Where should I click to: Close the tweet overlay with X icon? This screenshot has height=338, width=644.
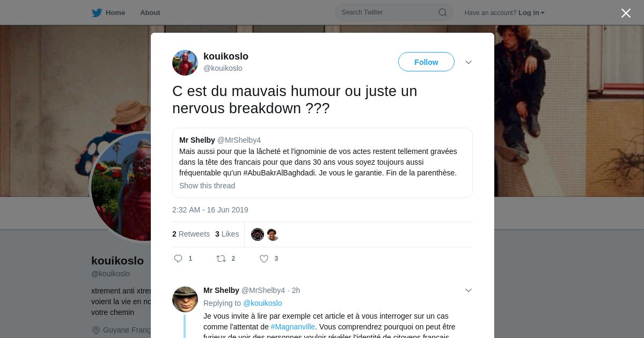tap(626, 13)
